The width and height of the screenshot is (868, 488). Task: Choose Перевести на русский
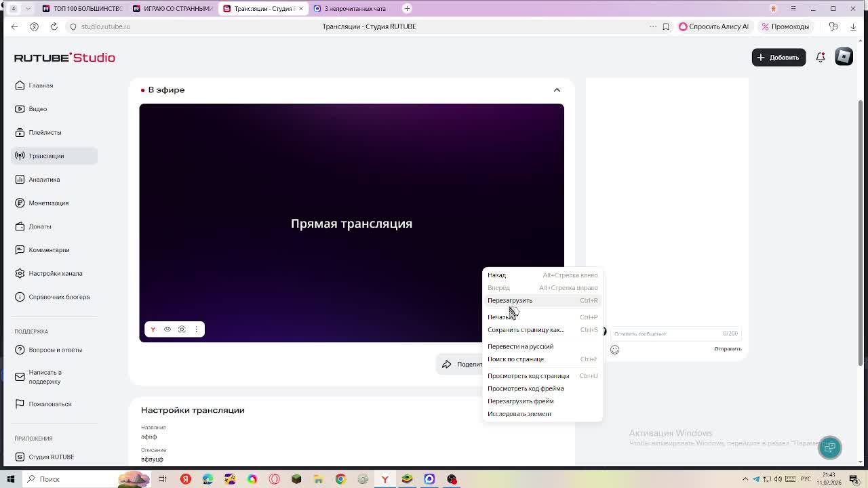(x=542, y=346)
